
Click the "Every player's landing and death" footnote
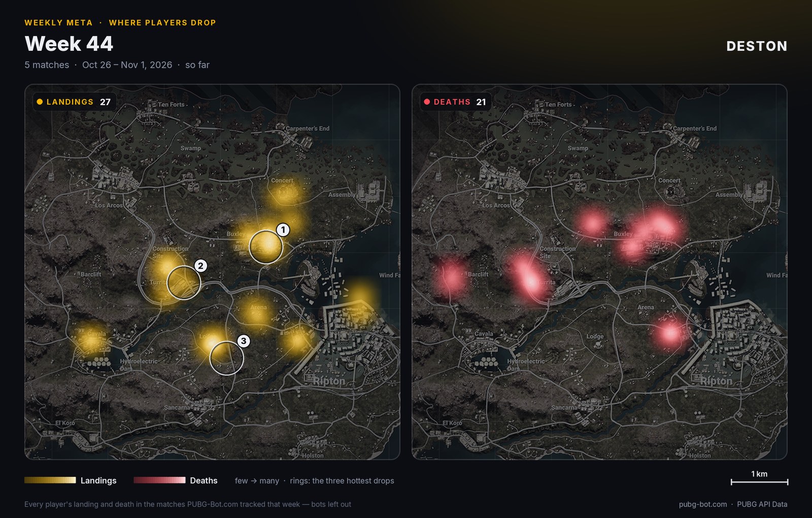pyautogui.click(x=188, y=504)
